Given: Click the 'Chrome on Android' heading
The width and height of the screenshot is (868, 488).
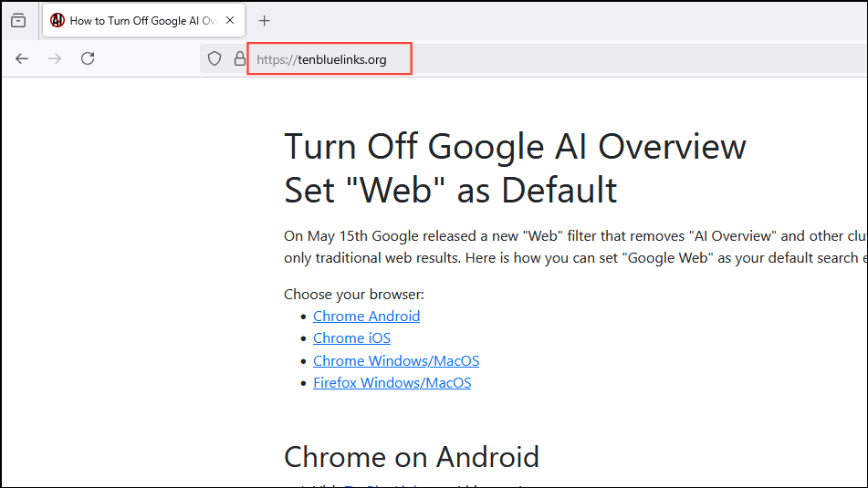Looking at the screenshot, I should pos(412,457).
